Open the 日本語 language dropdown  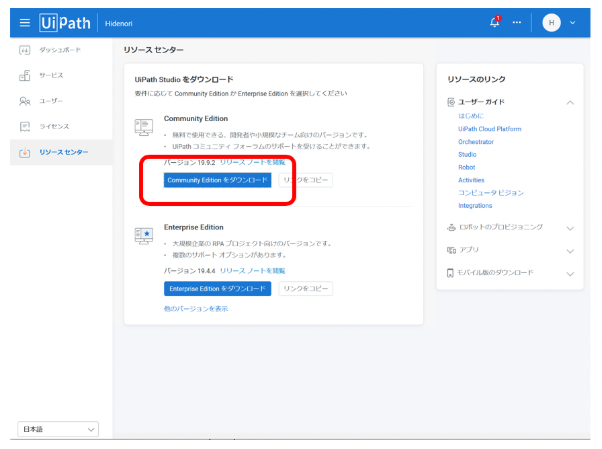[x=58, y=429]
